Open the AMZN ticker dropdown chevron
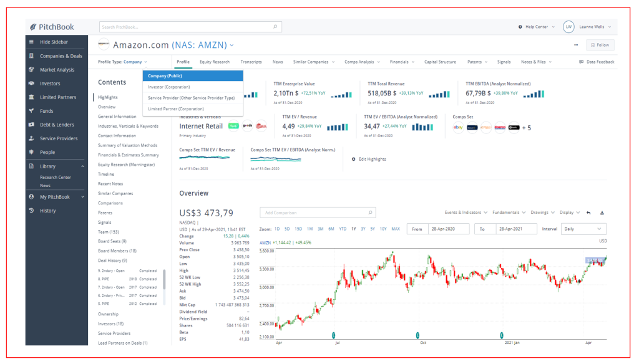The width and height of the screenshot is (639, 364). (232, 45)
